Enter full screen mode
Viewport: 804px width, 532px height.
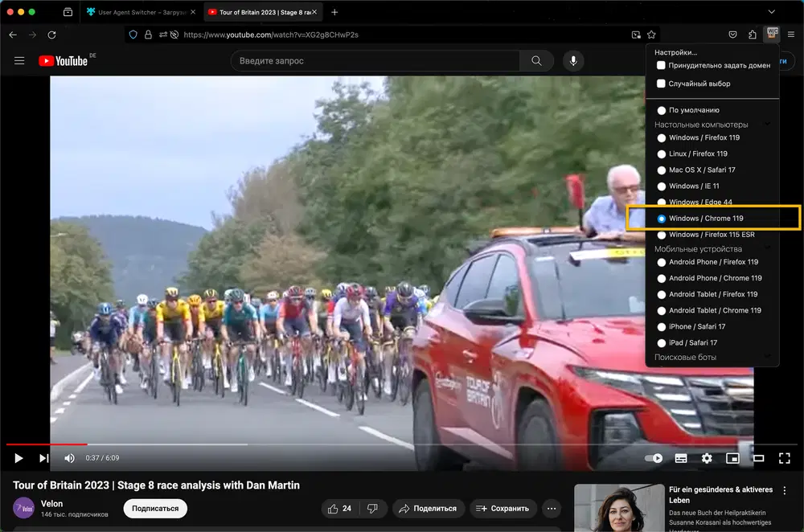click(x=785, y=458)
